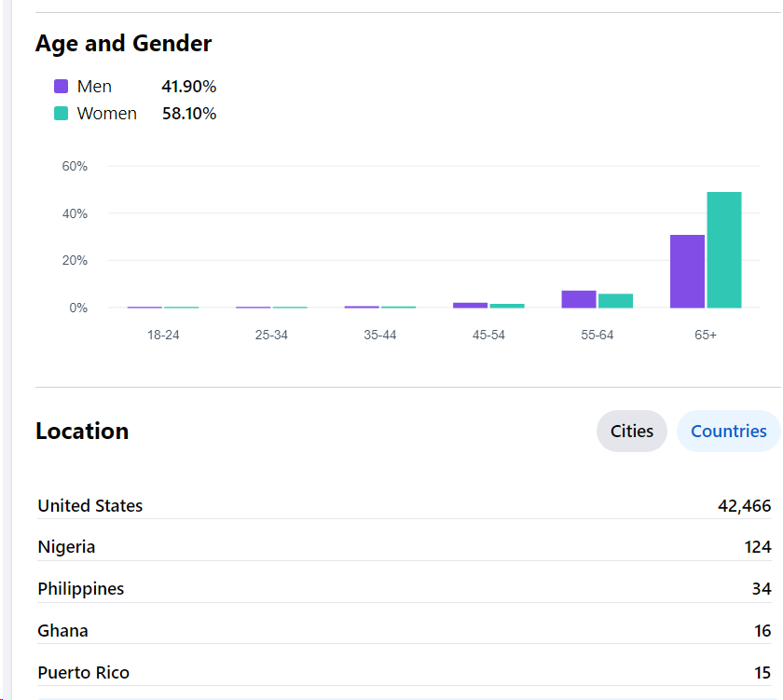Click the purple Men bar for 55-64
Screen dimensions: 783x700
click(579, 299)
